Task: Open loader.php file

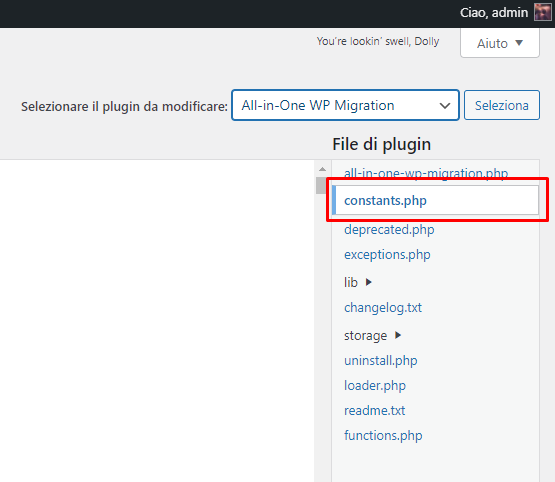Action: 375,385
